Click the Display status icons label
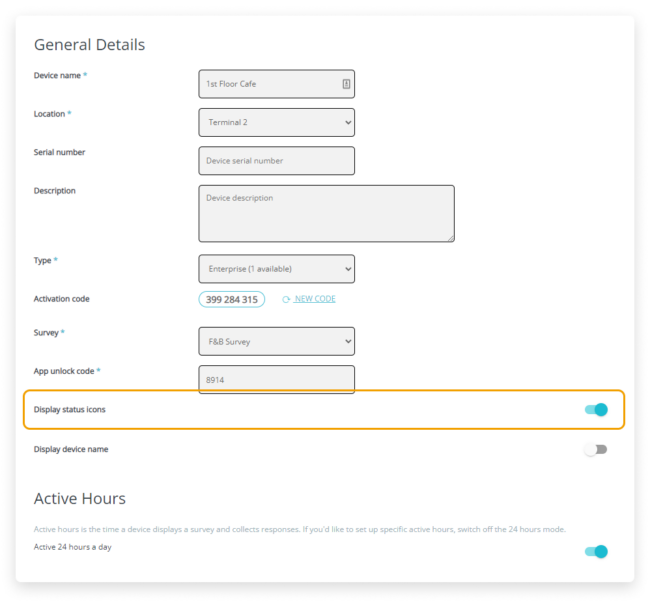Viewport: 650px width, 603px height. 70,409
